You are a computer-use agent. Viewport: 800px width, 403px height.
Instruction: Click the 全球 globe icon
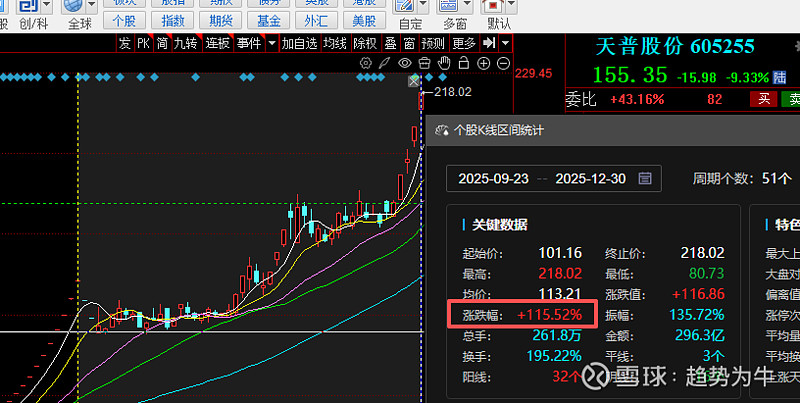coord(74,7)
